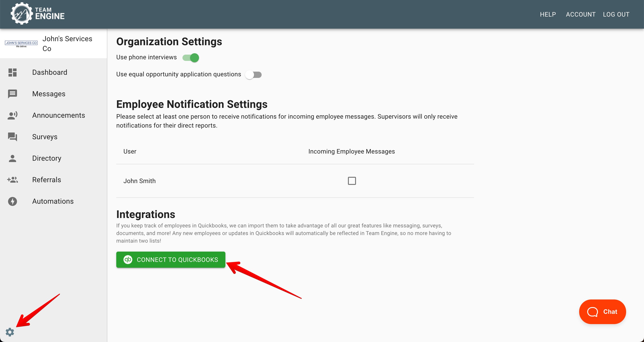The width and height of the screenshot is (644, 342).
Task: Click the Referrals add-people icon
Action: click(13, 180)
